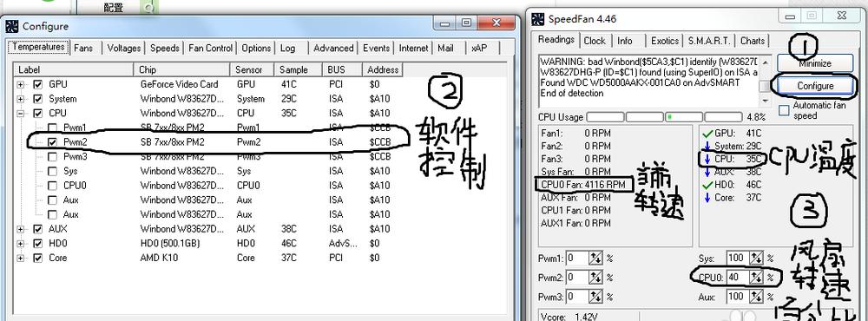Collapse the CPU tree node
868x321 pixels.
click(21, 114)
